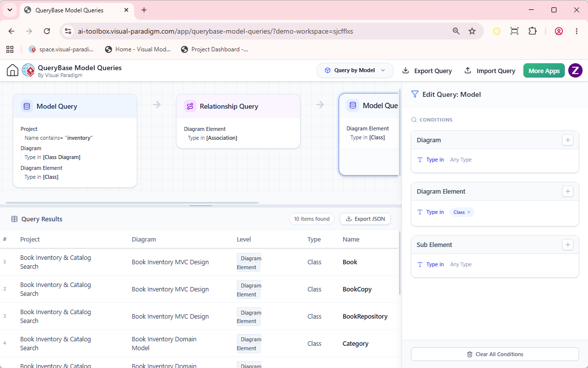Open the tab search dropdown arrow
Viewport: 588px width, 368px height.
click(10, 10)
